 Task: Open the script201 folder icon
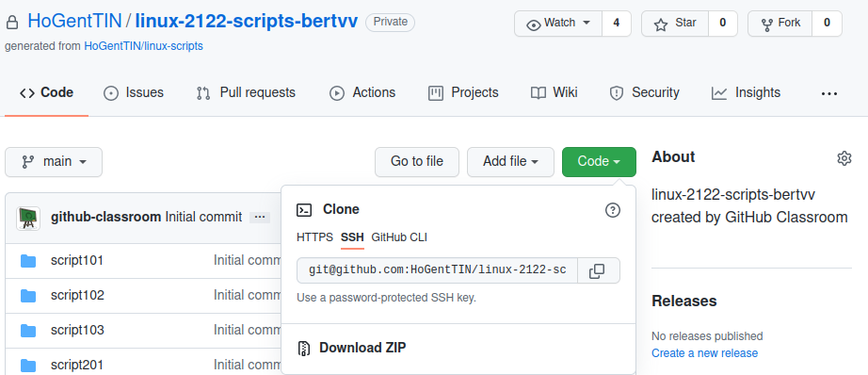coord(28,366)
